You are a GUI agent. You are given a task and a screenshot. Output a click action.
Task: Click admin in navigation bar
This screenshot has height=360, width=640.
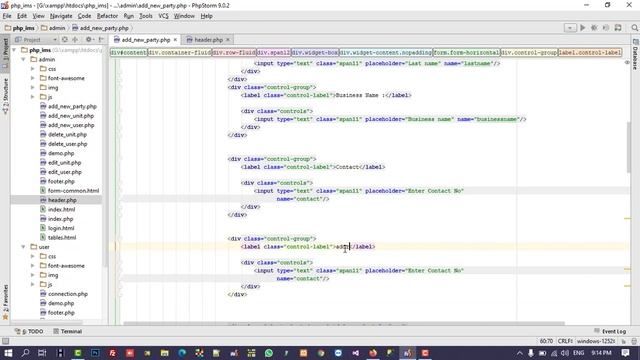point(53,28)
